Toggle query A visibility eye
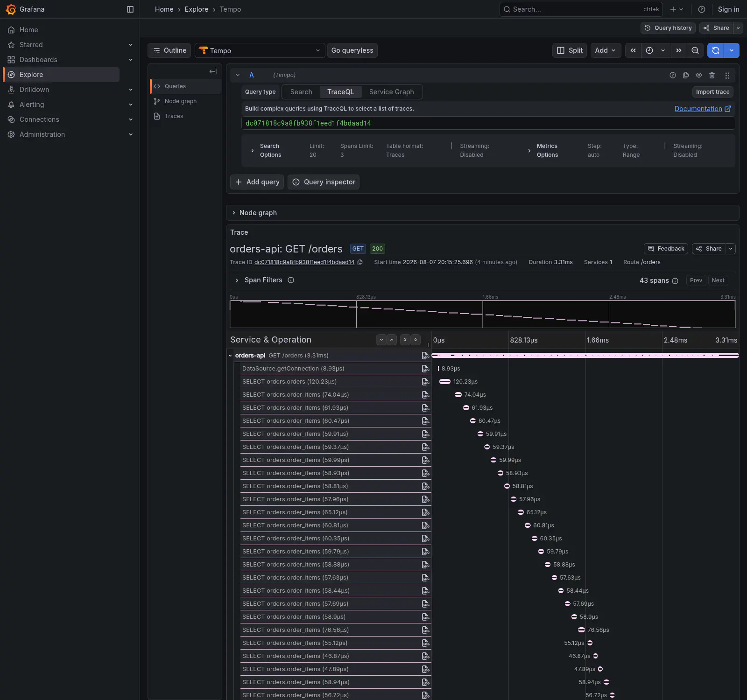 [x=699, y=75]
